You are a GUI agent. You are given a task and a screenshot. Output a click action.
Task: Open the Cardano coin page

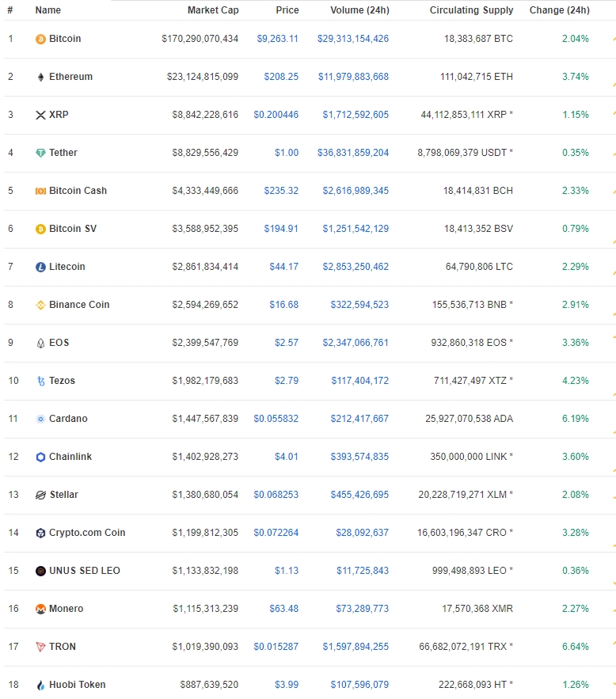click(68, 419)
